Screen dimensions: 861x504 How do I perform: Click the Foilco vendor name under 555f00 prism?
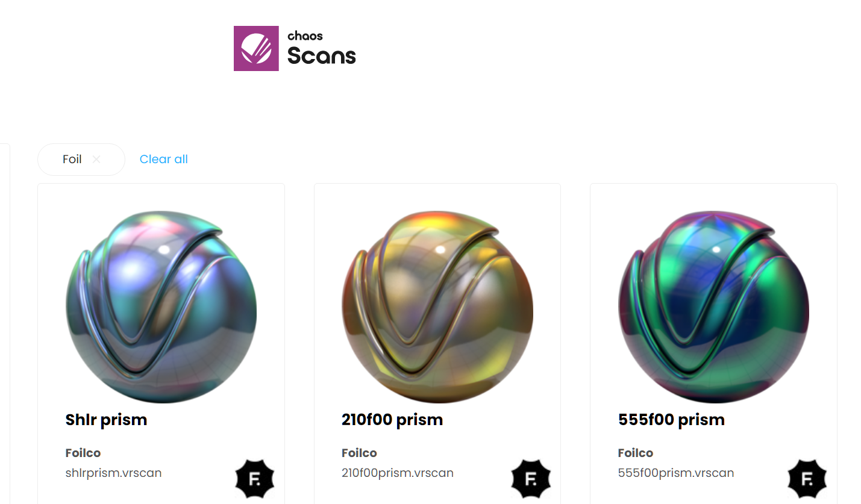[x=636, y=453]
